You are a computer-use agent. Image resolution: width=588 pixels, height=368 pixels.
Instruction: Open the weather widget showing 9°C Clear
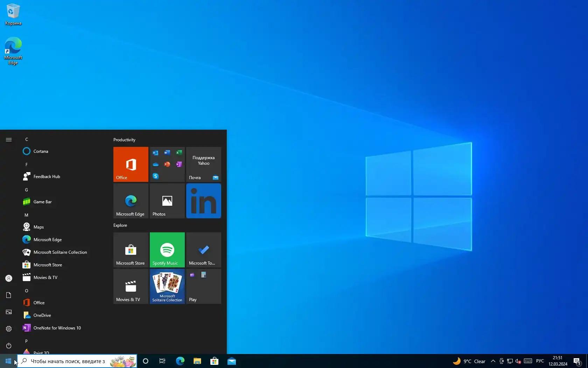point(469,361)
